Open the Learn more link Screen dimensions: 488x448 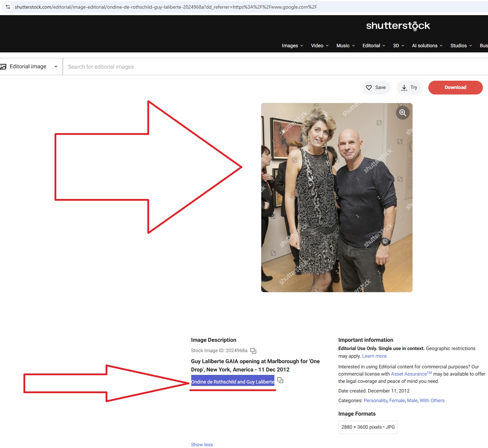(x=375, y=356)
